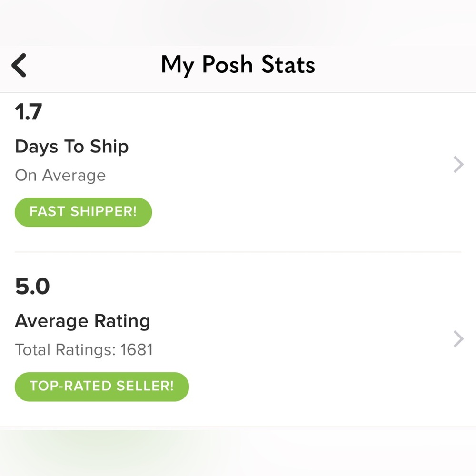This screenshot has height=476, width=476.
Task: Click the 1.7 days value
Action: tap(29, 112)
